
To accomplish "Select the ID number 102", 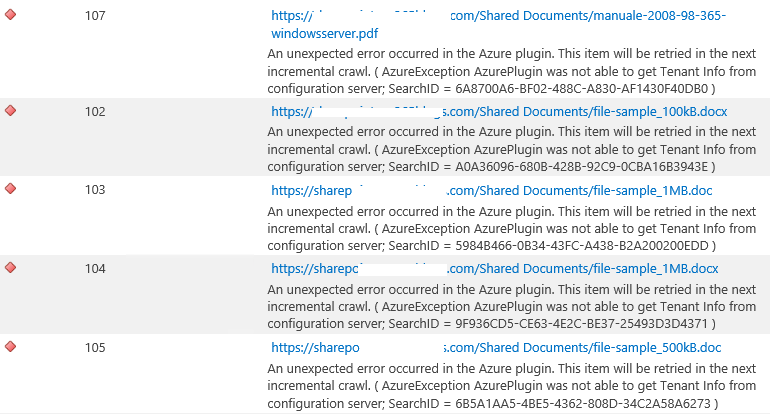I will pyautogui.click(x=95, y=112).
